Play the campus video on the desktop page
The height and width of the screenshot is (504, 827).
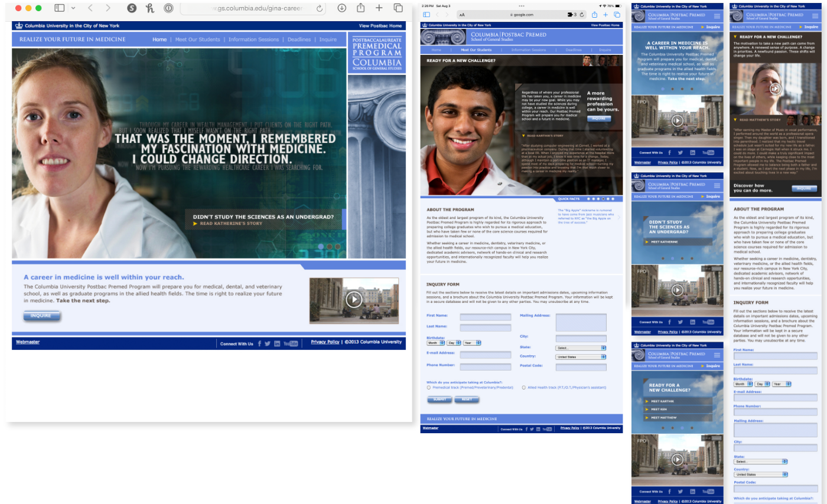[x=354, y=300]
